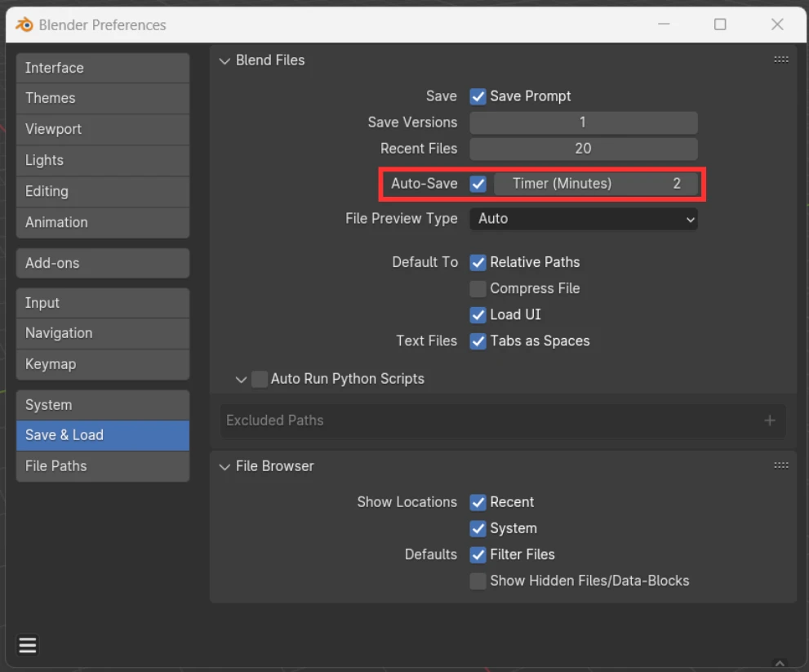Disable the Auto-Save checkbox
Image resolution: width=809 pixels, height=672 pixels.
tap(478, 184)
